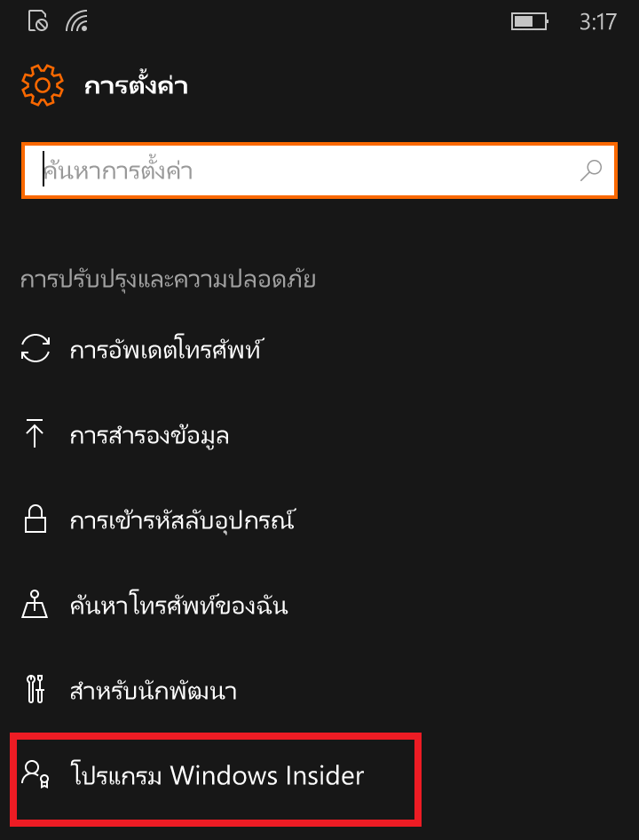Viewport: 639px width, 840px height.
Task: Tap the no-SIM status bar icon
Action: tap(37, 21)
